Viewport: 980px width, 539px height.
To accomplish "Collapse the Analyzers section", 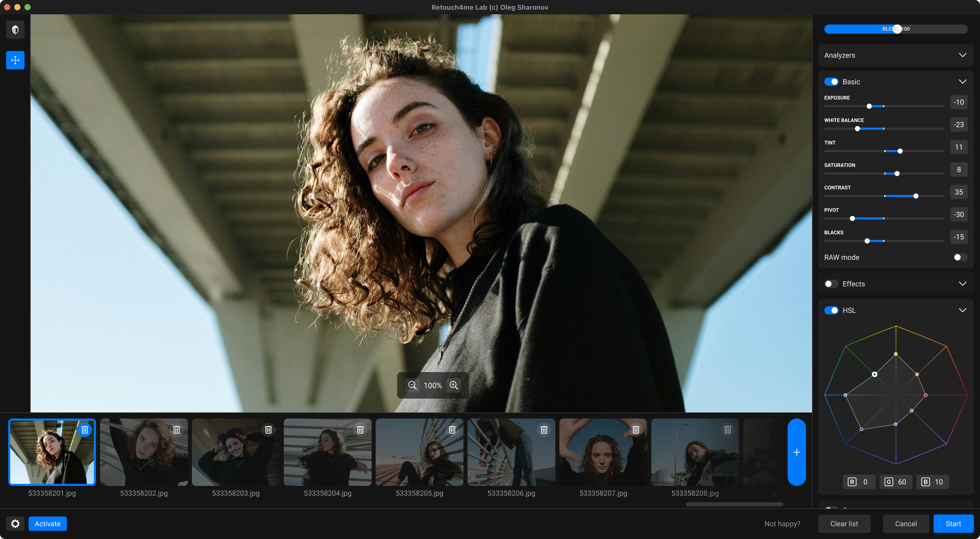I will (x=963, y=55).
